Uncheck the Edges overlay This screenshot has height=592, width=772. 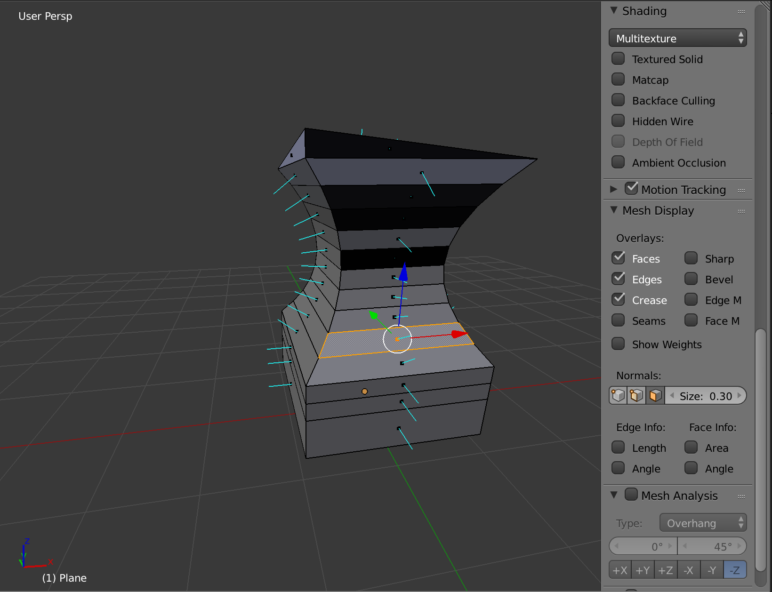click(618, 279)
